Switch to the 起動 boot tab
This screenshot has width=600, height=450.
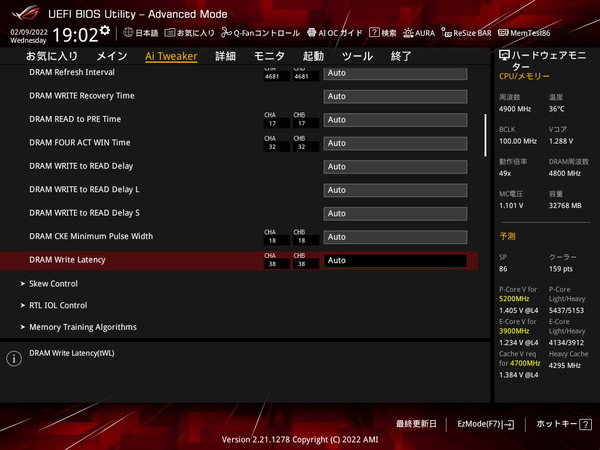point(313,56)
